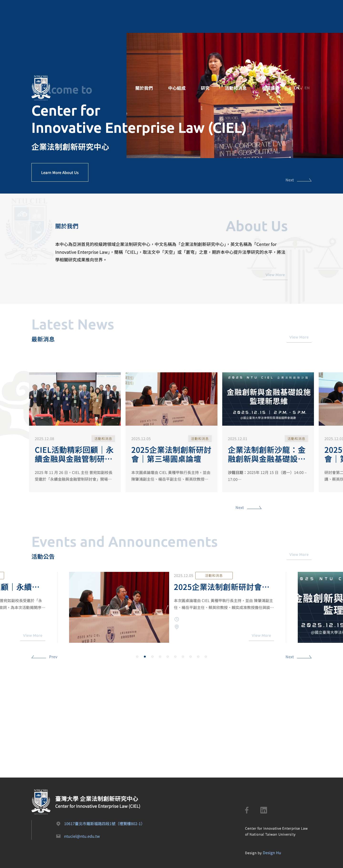
Task: Open 金融創新與金融基礎設施 poster thumbnail
Action: tap(268, 399)
